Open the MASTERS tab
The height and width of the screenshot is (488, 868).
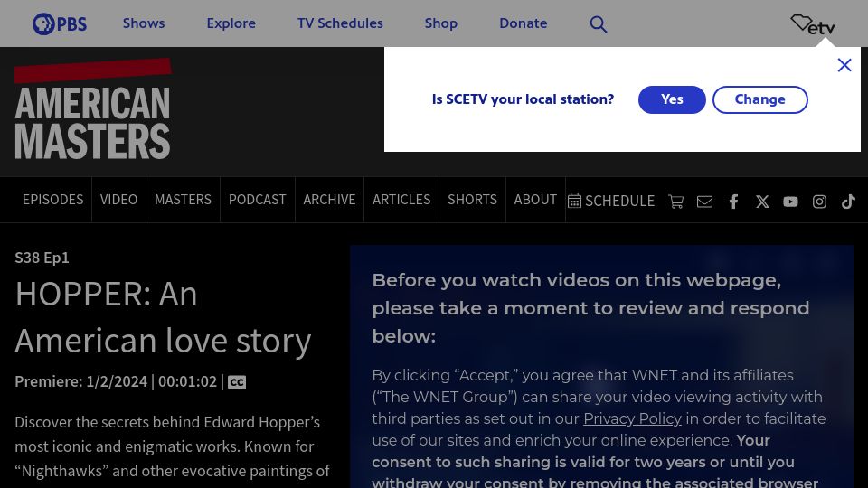click(184, 200)
